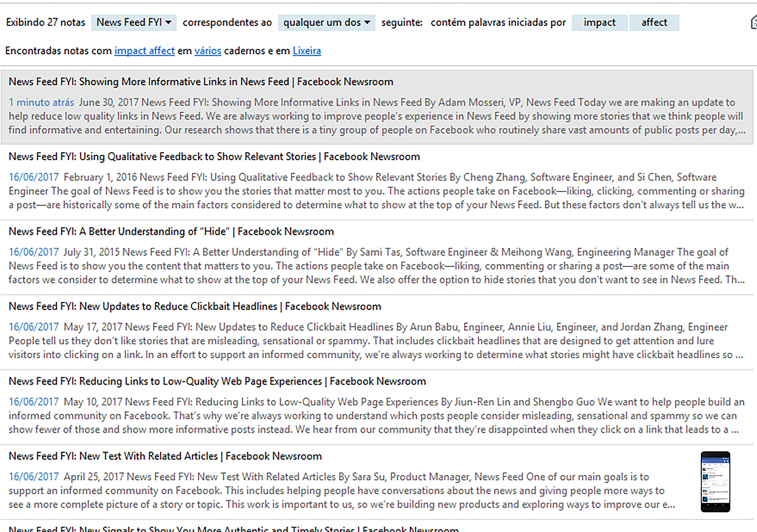Select the 'A Better Understanding of Hide' note
Image resolution: width=757 pixels, height=532 pixels.
(x=171, y=231)
